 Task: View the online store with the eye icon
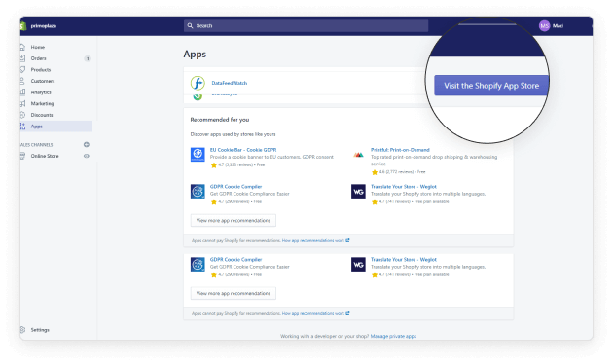click(x=87, y=156)
